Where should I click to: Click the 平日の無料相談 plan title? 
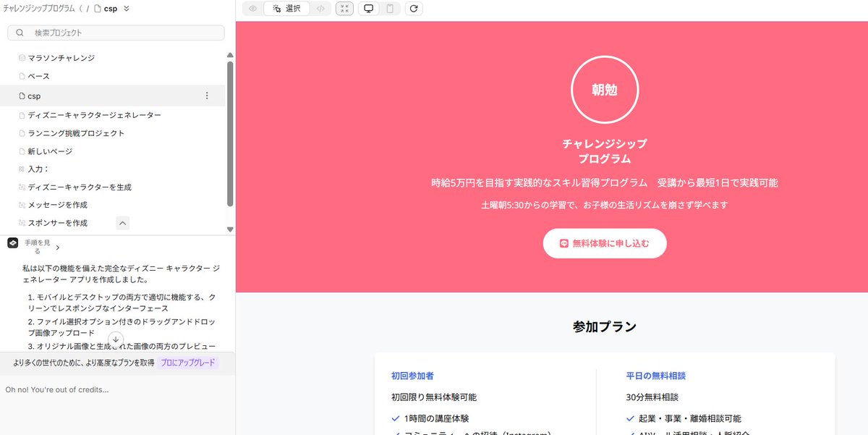(x=655, y=376)
